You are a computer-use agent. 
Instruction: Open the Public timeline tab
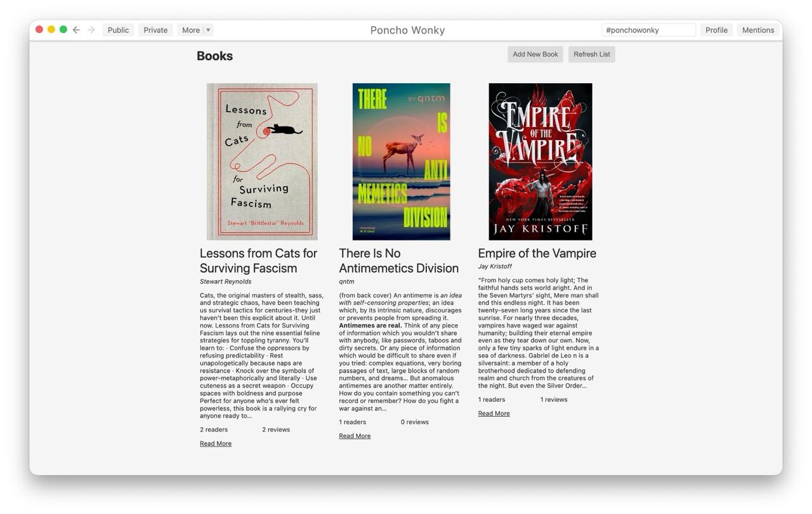(x=118, y=30)
